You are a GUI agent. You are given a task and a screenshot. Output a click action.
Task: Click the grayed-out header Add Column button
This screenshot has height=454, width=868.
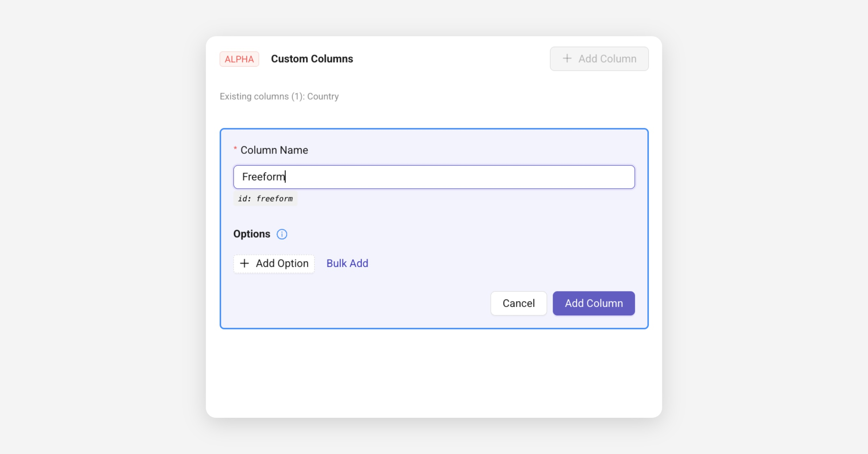[599, 59]
